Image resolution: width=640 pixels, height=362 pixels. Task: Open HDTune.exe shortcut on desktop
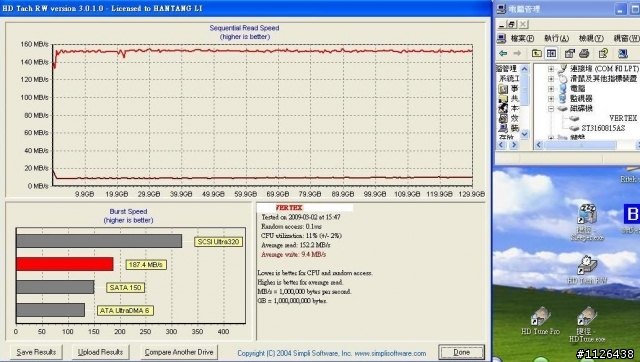587,325
